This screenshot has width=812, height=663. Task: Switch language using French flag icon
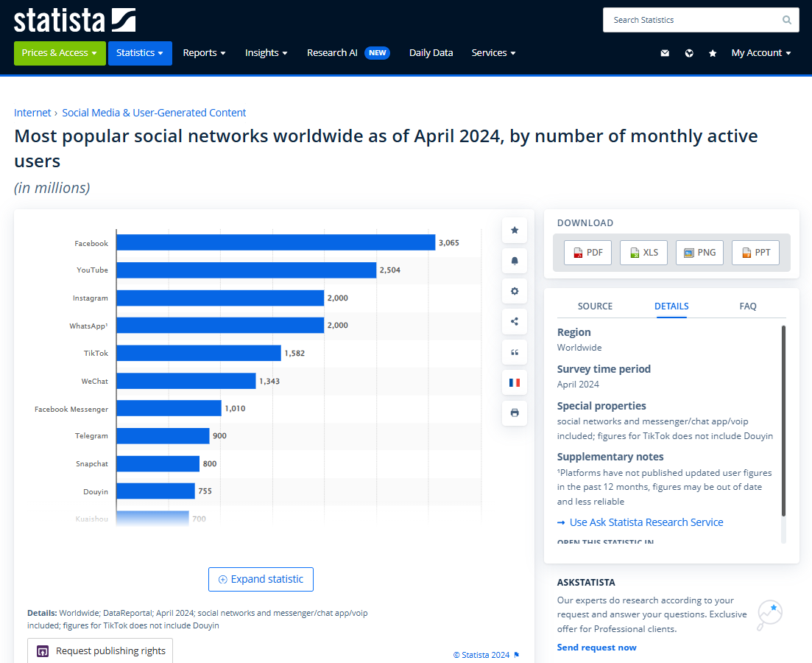514,382
